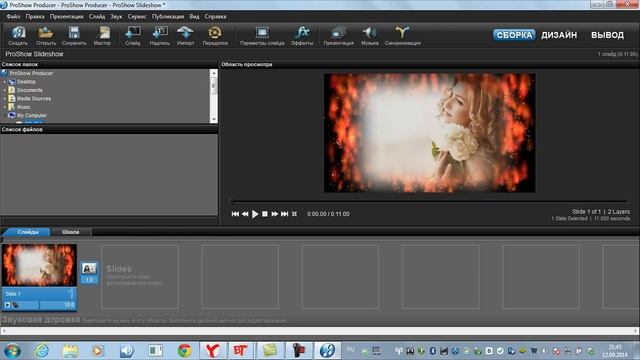This screenshot has height=360, width=640.
Task: Add a caption with the Надпись icon
Action: point(160,35)
